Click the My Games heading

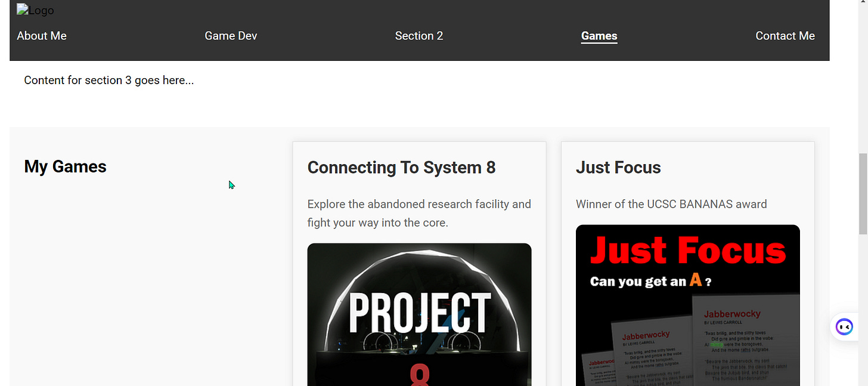point(65,166)
